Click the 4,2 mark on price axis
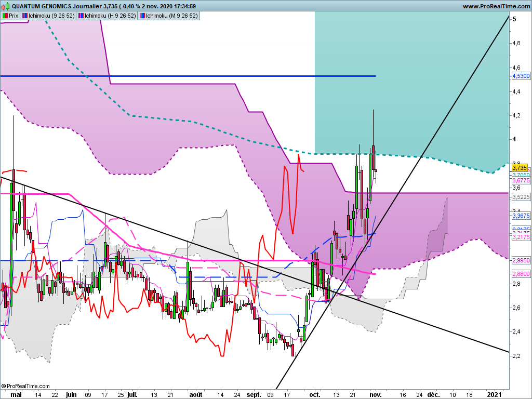The width and height of the screenshot is (532, 399). pyautogui.click(x=516, y=116)
